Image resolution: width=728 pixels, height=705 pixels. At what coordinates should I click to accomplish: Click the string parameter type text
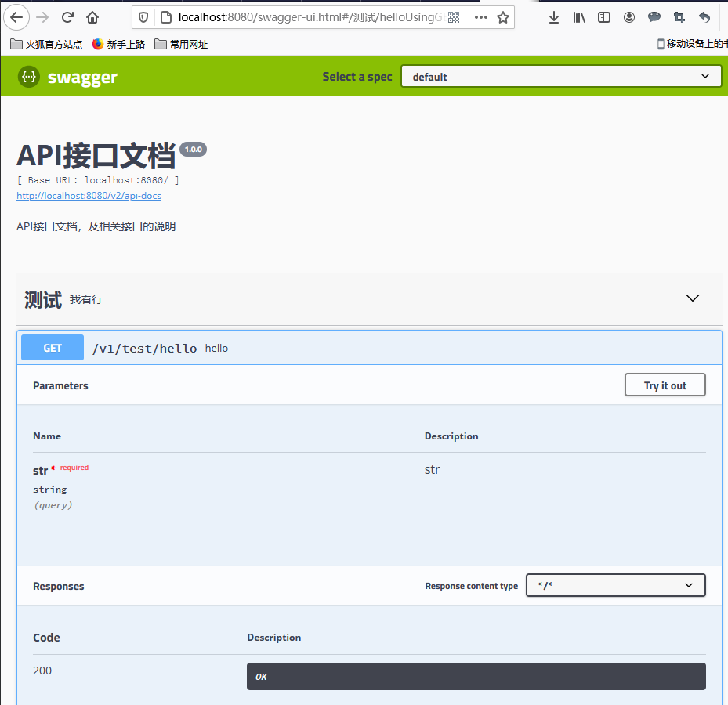click(49, 490)
